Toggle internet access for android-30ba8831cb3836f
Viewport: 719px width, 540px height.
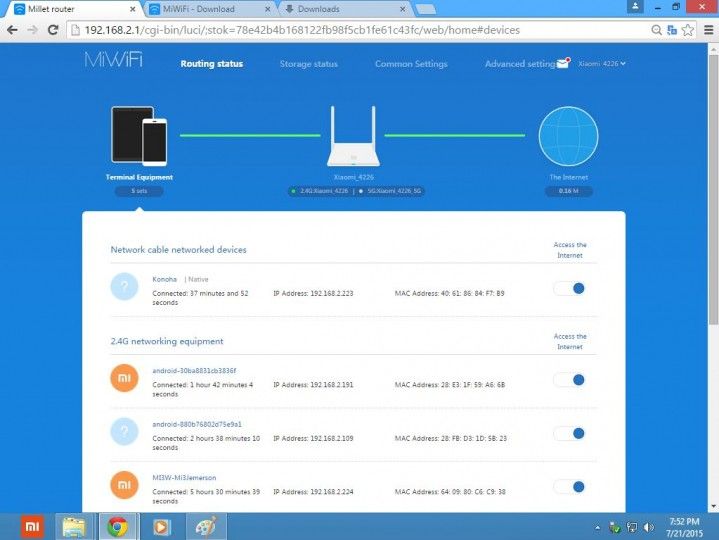pyautogui.click(x=569, y=380)
